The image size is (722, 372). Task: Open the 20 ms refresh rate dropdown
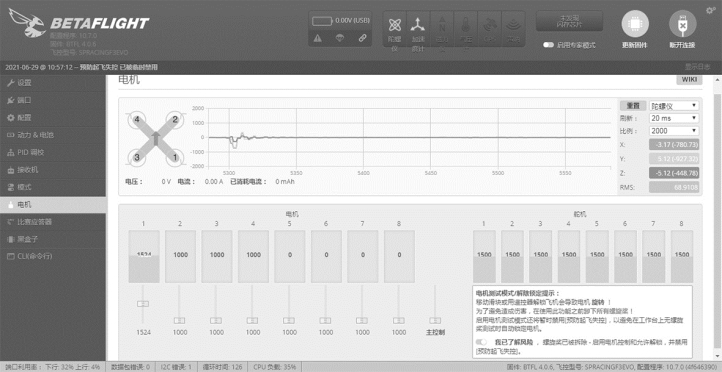[x=674, y=118]
